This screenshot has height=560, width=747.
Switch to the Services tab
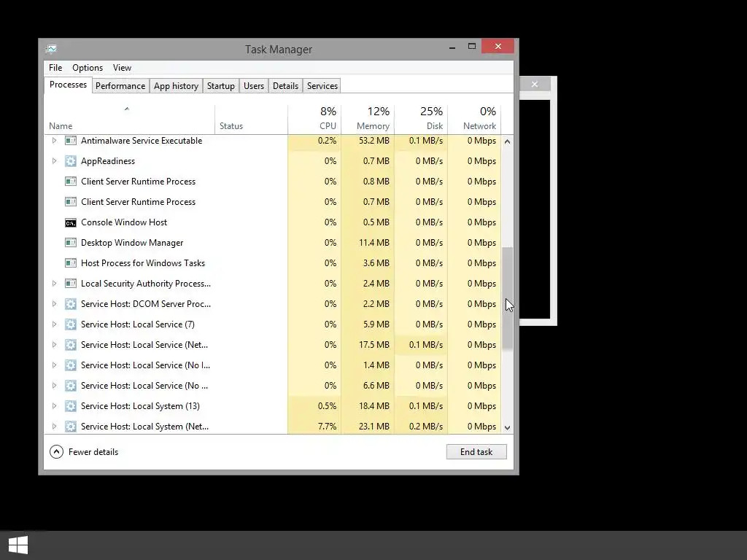click(x=322, y=86)
